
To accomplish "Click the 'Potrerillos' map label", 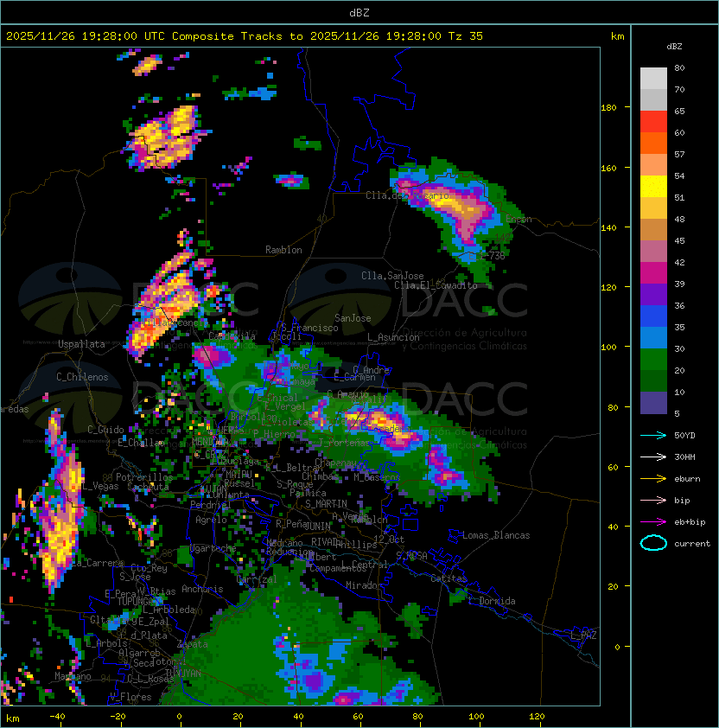I will (x=144, y=477).
